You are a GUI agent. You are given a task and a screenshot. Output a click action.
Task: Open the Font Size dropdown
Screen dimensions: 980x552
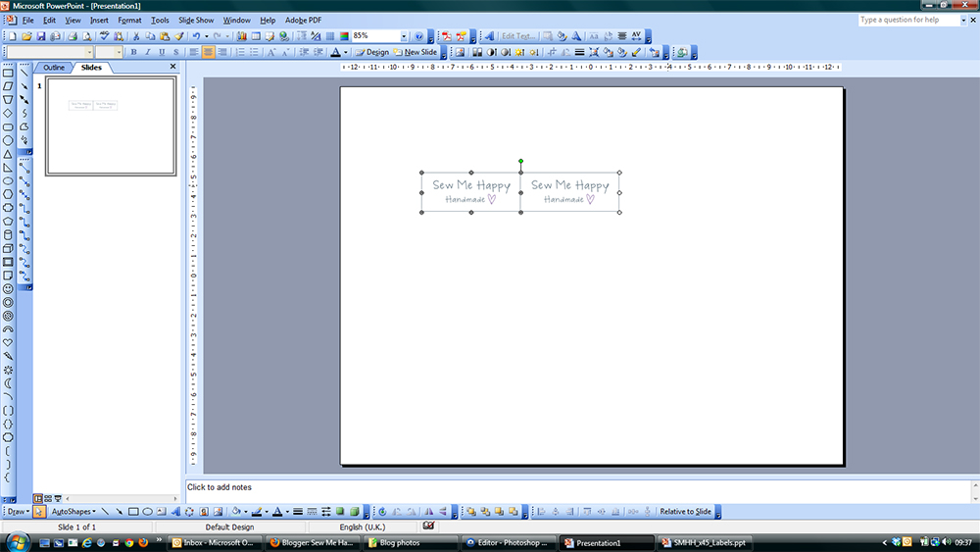point(119,53)
